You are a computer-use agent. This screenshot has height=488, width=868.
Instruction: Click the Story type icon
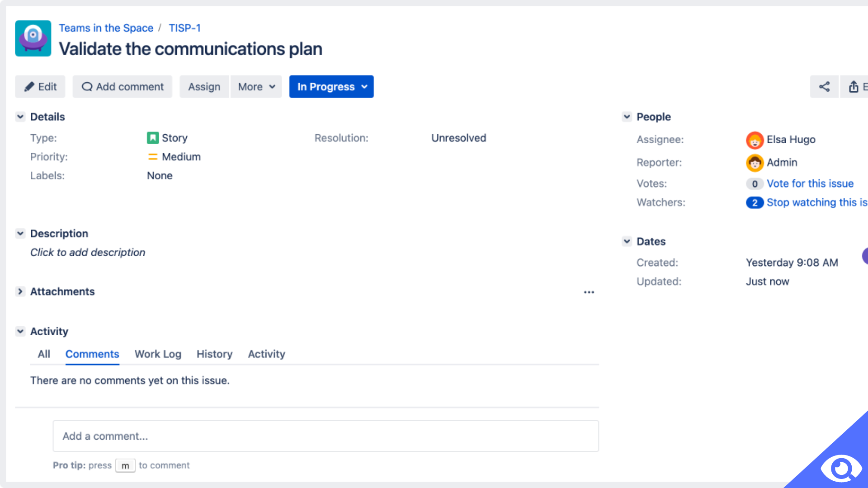pos(153,138)
